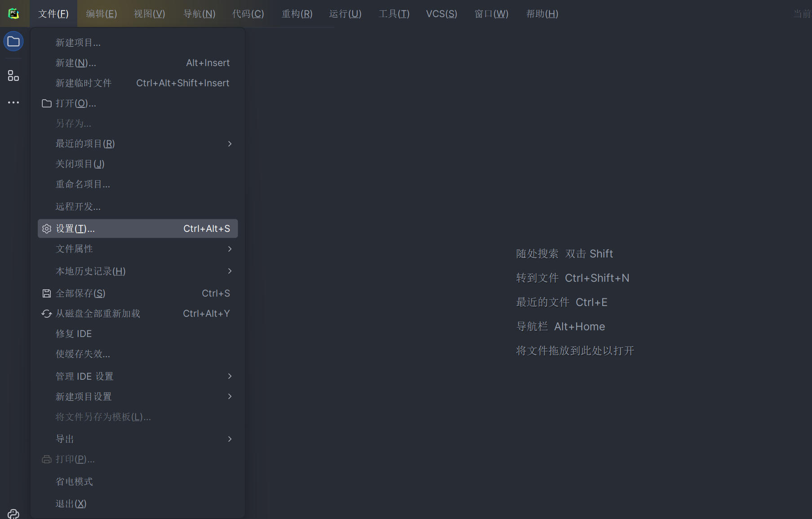This screenshot has height=519, width=812.
Task: Select 将文件另存为模板(L)... entry
Action: coord(138,417)
